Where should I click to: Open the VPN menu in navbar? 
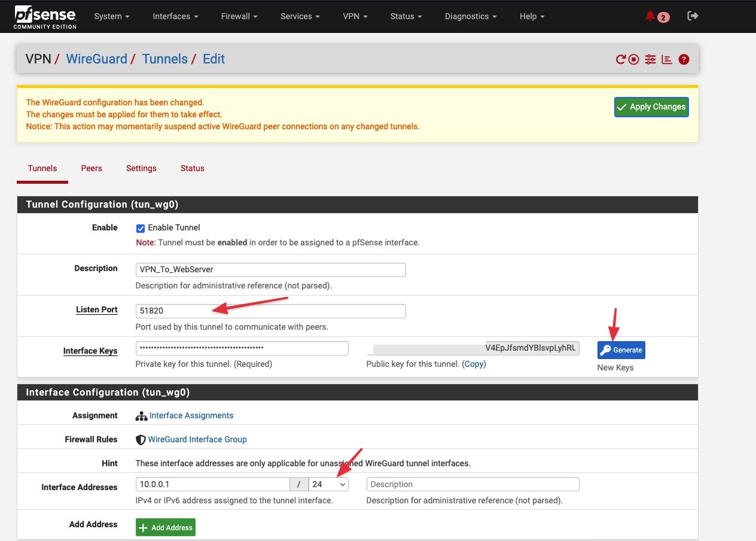point(355,16)
